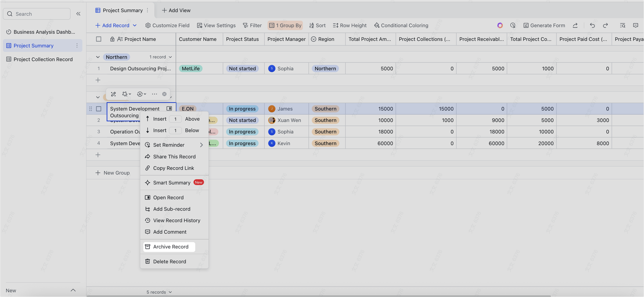Image resolution: width=644 pixels, height=297 pixels.
Task: Choose Open Record in context menu
Action: tap(174, 198)
